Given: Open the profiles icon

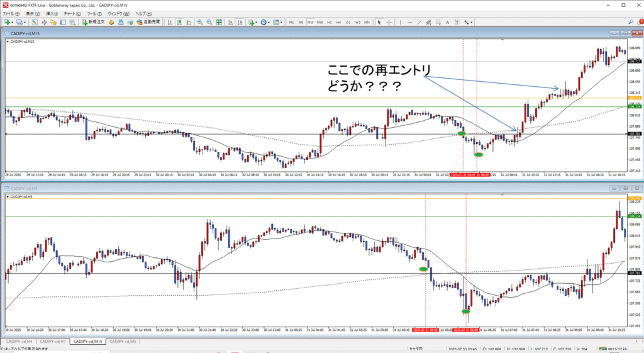Looking at the screenshot, I should click(19, 22).
